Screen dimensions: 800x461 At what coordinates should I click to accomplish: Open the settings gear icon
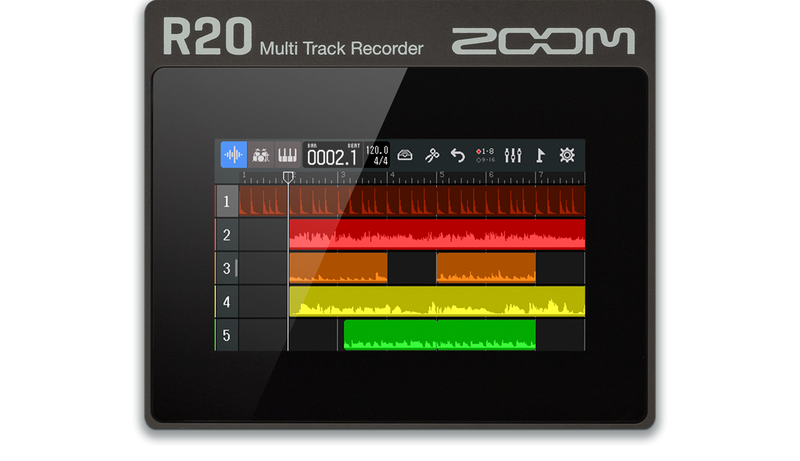(x=568, y=155)
